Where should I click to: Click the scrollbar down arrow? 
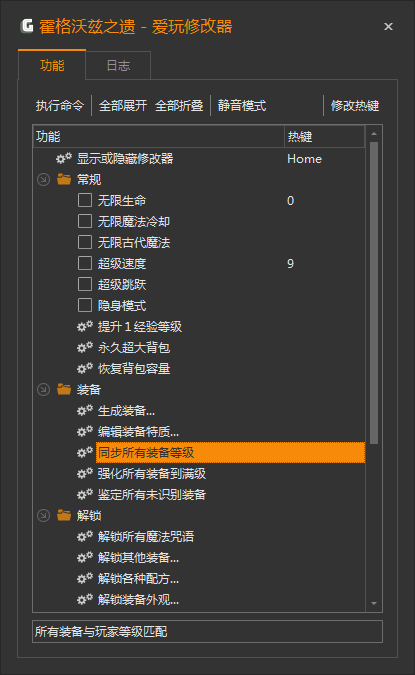pyautogui.click(x=374, y=604)
